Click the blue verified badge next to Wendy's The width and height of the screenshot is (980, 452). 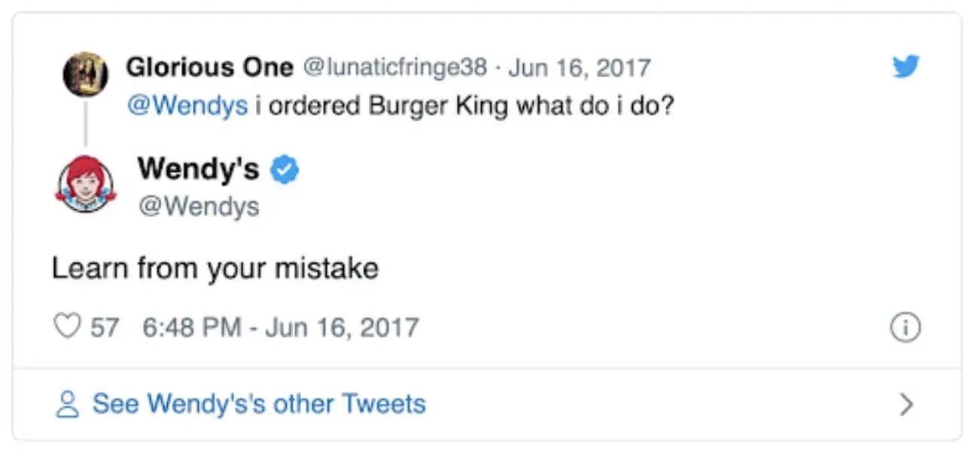(x=284, y=169)
